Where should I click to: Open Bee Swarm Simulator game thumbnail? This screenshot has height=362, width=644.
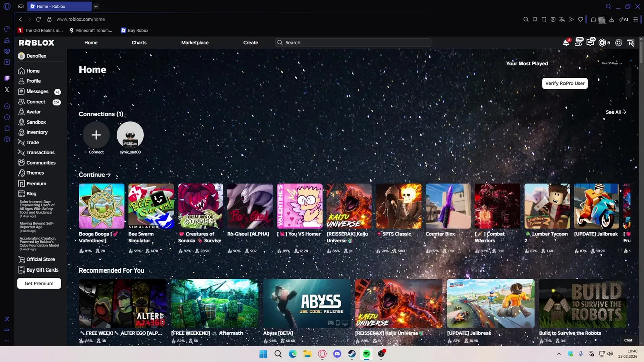pos(151,206)
